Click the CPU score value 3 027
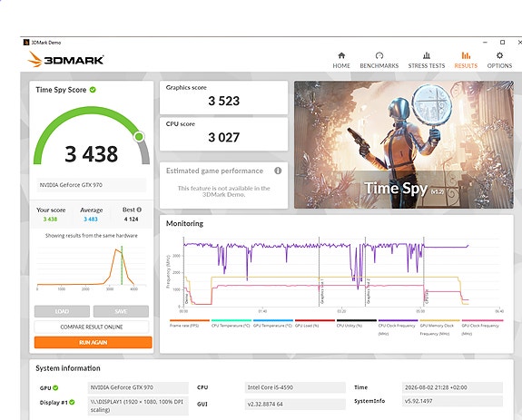The width and height of the screenshot is (522, 420). click(223, 137)
